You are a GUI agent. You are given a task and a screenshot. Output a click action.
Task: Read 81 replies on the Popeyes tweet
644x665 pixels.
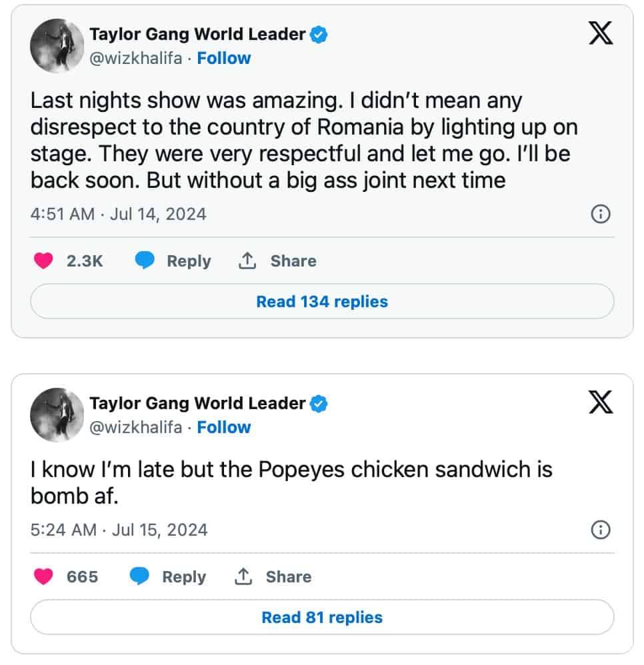pyautogui.click(x=322, y=618)
